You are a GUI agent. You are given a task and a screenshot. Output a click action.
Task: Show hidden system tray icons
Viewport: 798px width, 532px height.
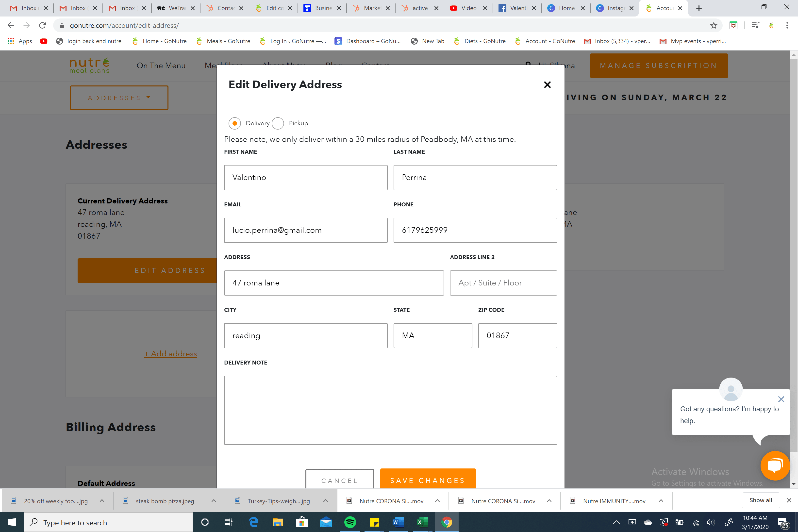[616, 522]
